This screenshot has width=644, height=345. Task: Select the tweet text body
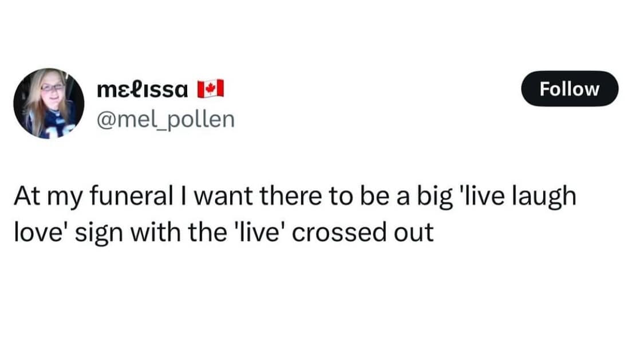[298, 213]
